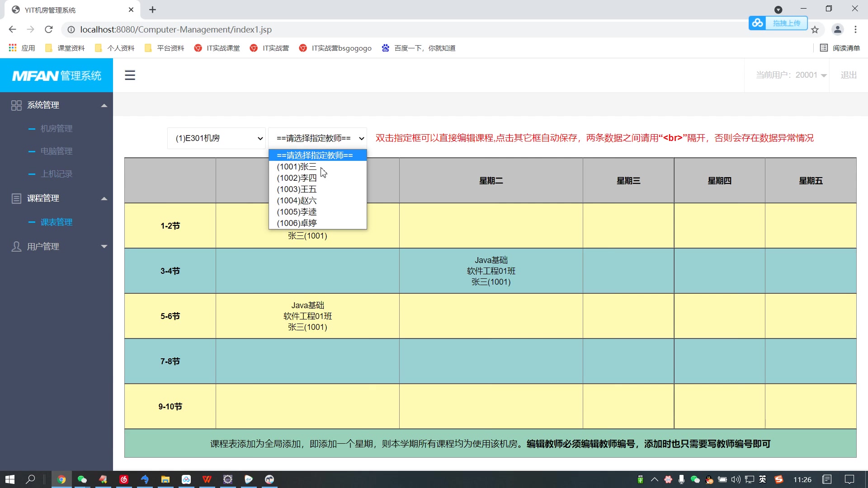Bookmark the page with the star icon
The height and width of the screenshot is (488, 868).
(x=815, y=29)
